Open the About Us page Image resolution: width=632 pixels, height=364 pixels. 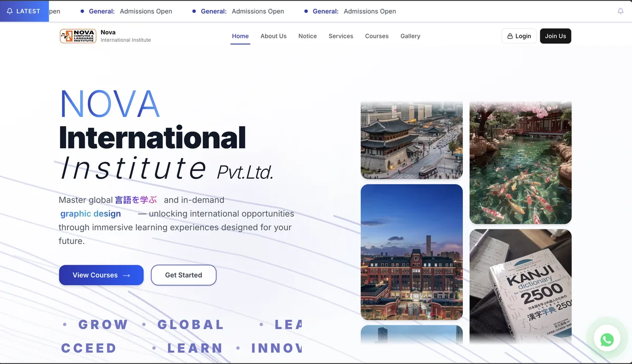pos(273,36)
